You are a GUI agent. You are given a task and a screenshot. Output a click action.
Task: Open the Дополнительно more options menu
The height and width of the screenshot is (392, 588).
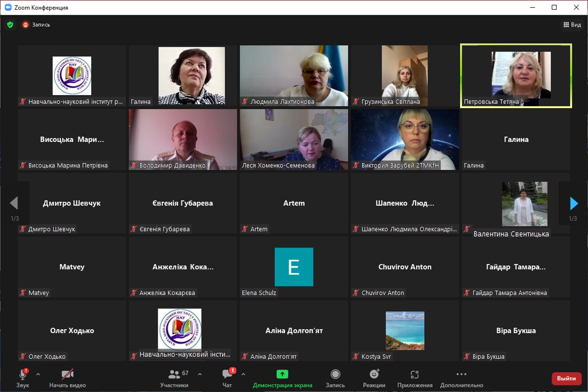point(461,378)
